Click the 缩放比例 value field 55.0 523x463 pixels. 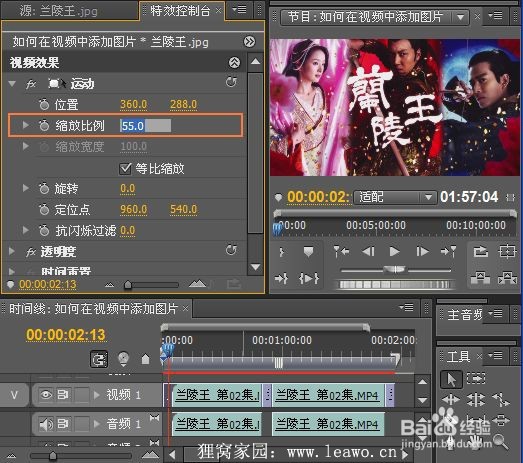[x=145, y=126]
